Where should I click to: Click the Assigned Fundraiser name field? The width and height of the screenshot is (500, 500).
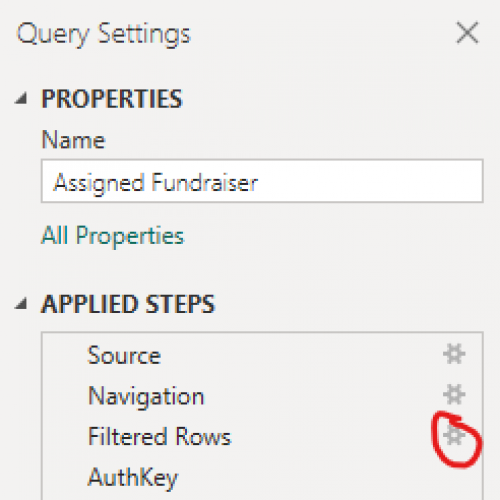[x=262, y=181]
